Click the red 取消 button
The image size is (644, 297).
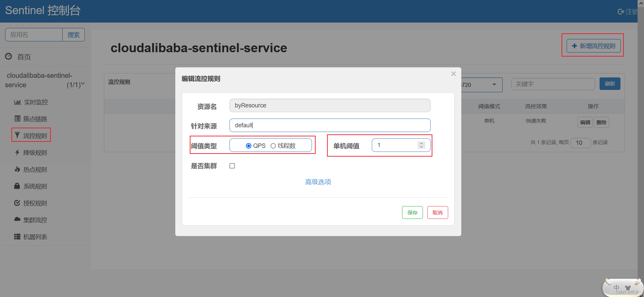point(437,212)
